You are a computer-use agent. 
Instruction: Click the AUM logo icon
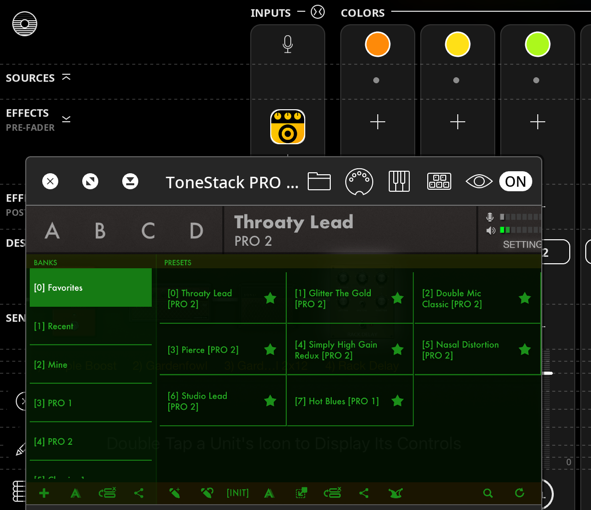(x=25, y=24)
